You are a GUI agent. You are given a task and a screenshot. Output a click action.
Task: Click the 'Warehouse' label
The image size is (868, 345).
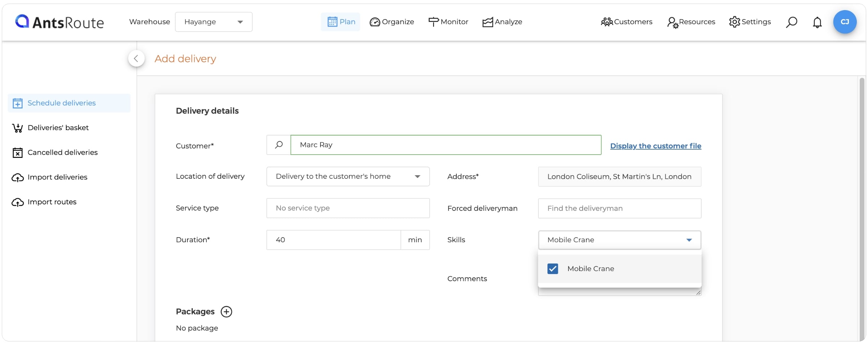click(x=149, y=22)
